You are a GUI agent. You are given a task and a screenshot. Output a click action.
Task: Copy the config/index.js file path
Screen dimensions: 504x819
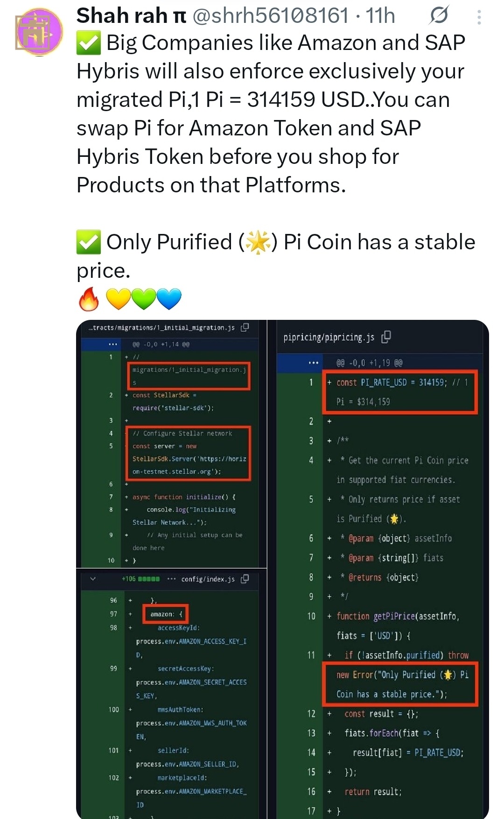[x=245, y=579]
